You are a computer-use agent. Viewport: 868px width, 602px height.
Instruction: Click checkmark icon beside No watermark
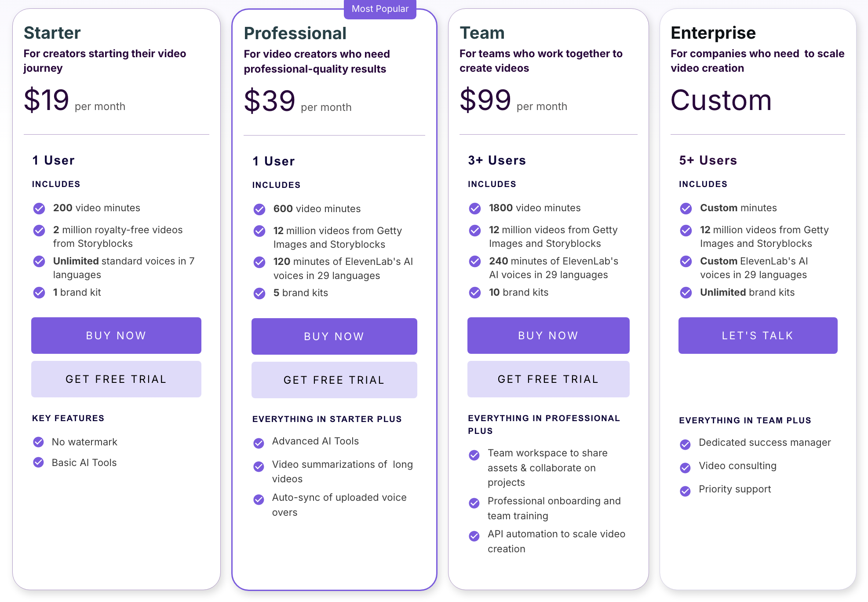39,442
